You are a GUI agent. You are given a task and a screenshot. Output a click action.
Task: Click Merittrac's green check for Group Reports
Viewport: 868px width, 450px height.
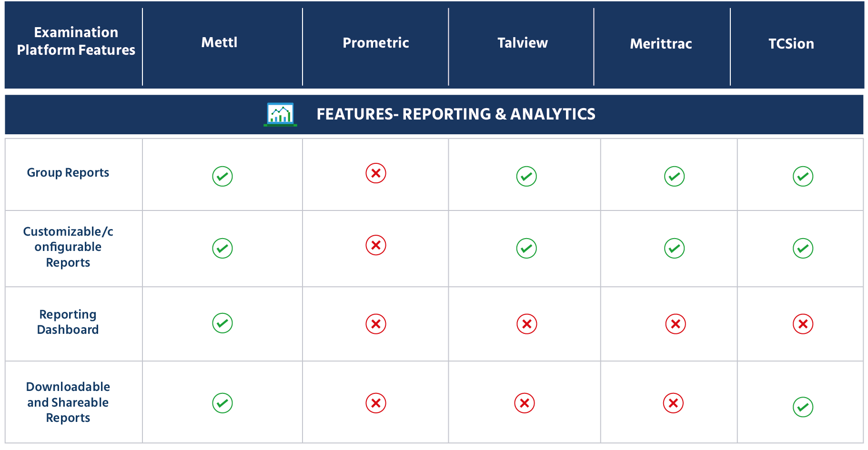click(675, 176)
